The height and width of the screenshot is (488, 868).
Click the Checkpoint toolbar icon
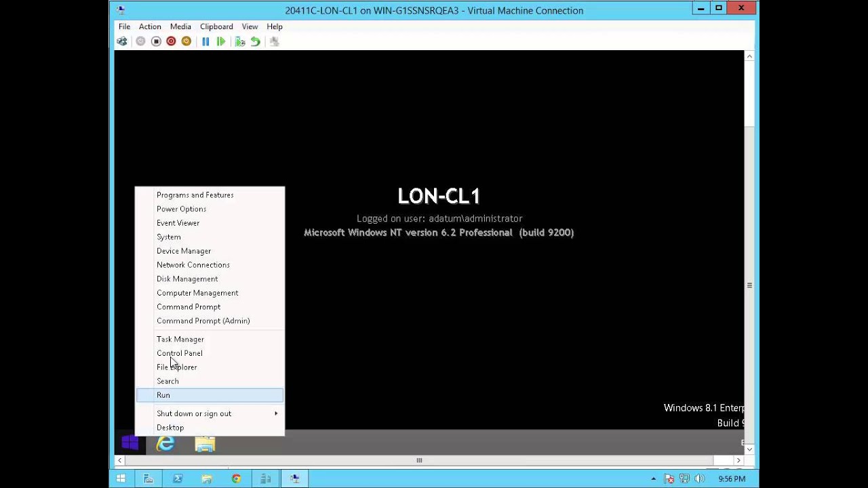240,41
